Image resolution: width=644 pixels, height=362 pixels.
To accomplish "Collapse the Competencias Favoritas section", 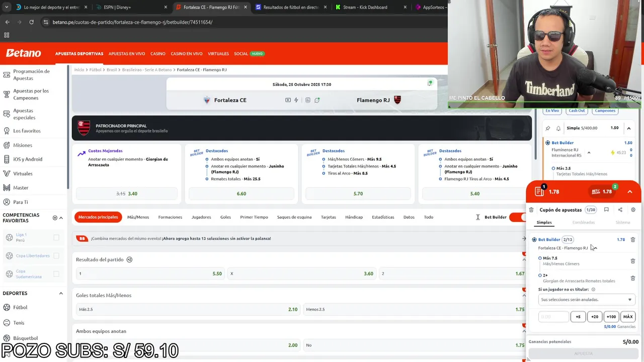I will (x=61, y=218).
